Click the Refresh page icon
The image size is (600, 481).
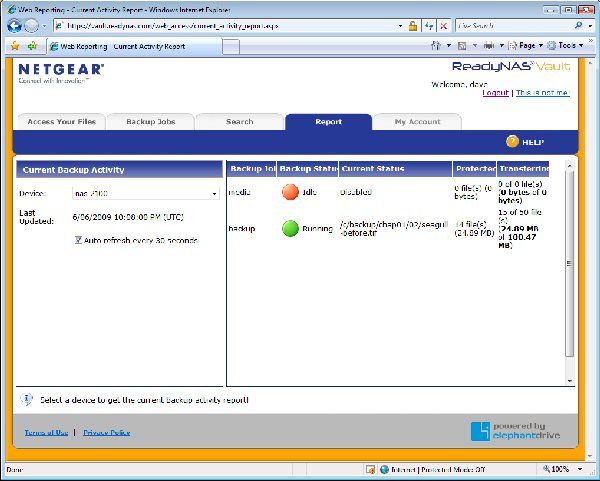[x=429, y=26]
